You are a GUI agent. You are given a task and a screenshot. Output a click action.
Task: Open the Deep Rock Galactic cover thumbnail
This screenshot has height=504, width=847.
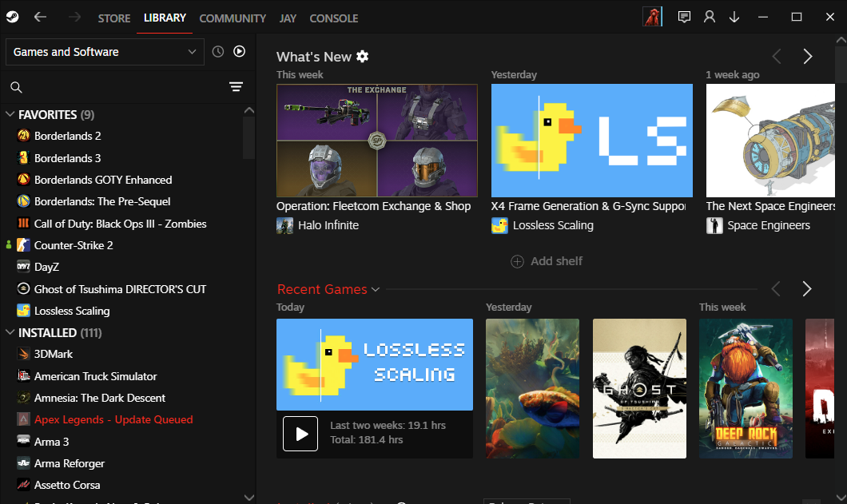[x=746, y=388]
